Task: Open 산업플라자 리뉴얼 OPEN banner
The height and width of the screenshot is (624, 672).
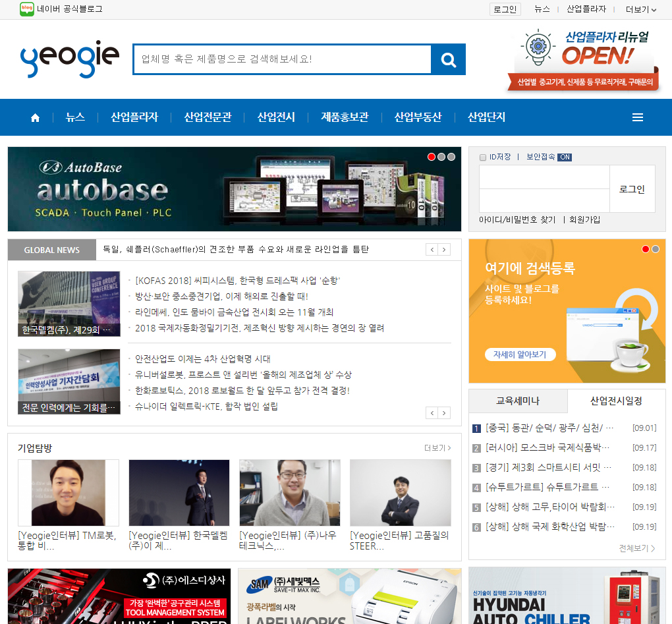Action: pos(583,60)
